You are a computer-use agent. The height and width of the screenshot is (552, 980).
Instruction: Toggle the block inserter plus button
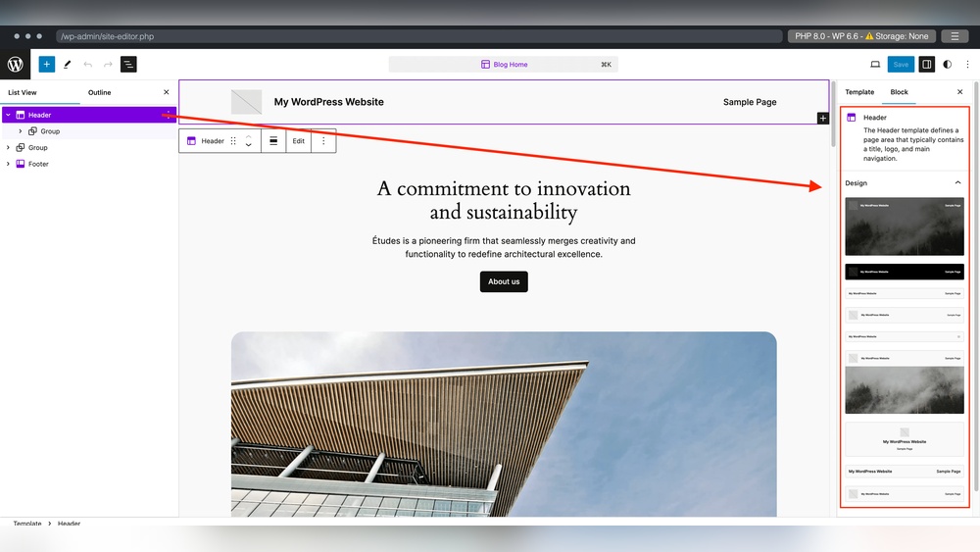(47, 65)
